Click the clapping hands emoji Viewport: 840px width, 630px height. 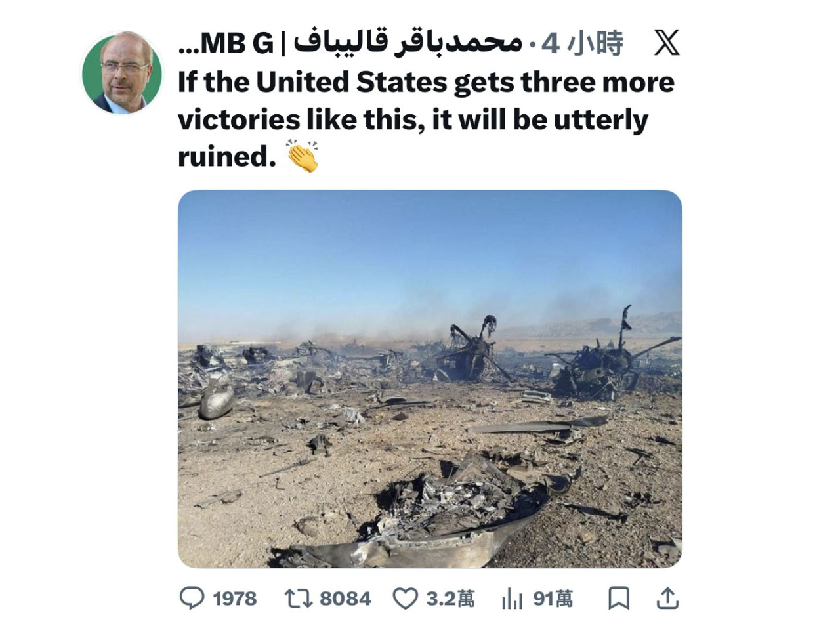pyautogui.click(x=303, y=156)
